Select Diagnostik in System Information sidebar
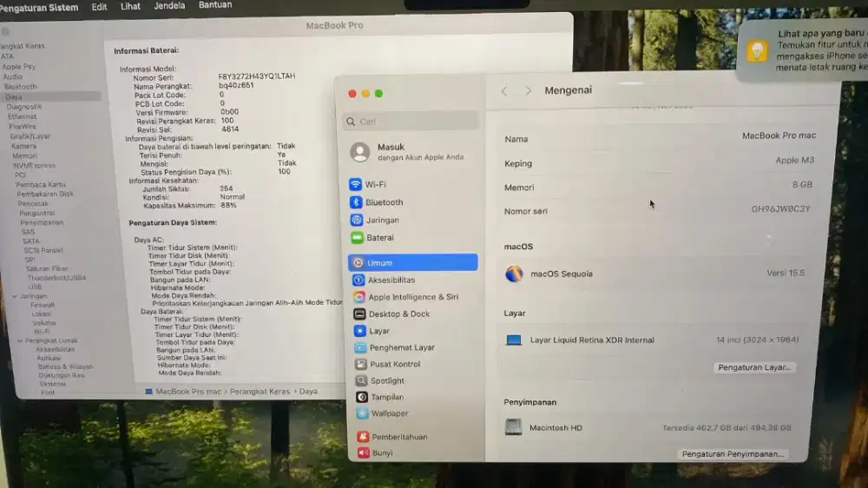Screen dimensions: 868x488 pos(23,106)
